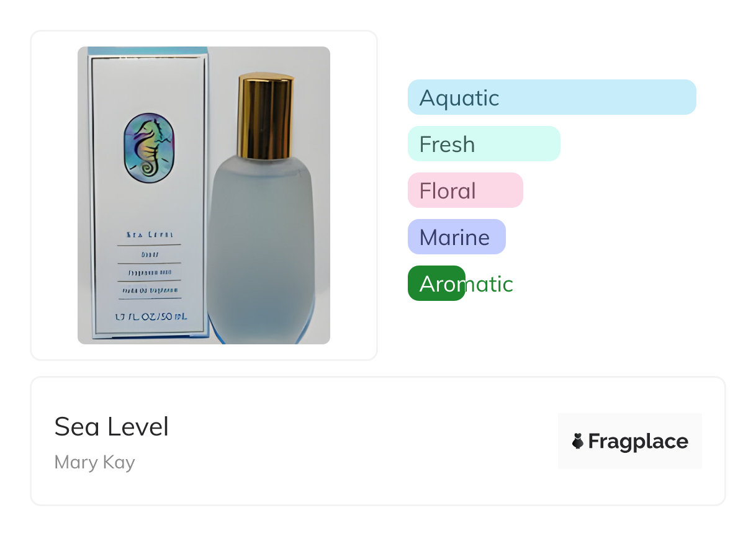Click the blue top edge of the box

[x=147, y=51]
